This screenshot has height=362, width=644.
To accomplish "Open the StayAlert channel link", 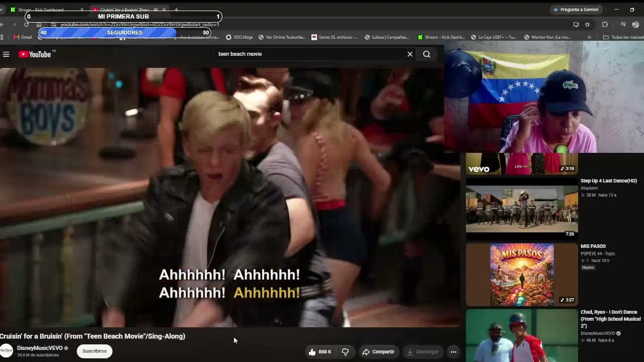I will click(x=589, y=188).
